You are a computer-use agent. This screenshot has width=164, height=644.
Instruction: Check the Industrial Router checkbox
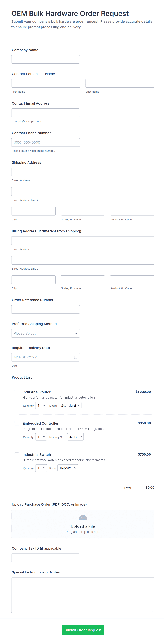tap(17, 392)
